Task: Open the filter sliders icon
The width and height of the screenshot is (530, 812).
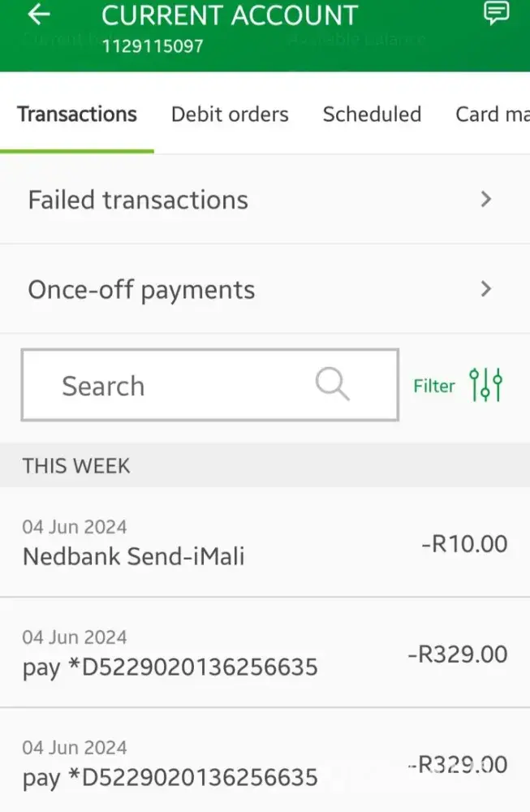Action: pyautogui.click(x=486, y=385)
